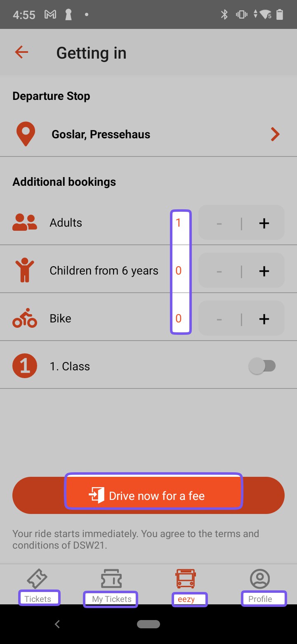Tap the 1. Class number badge

tap(25, 366)
